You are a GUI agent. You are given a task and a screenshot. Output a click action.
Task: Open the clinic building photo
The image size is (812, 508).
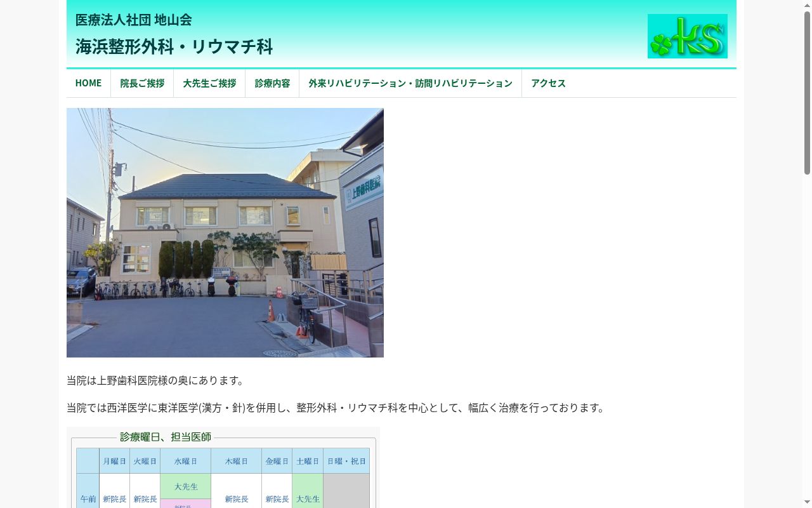225,232
